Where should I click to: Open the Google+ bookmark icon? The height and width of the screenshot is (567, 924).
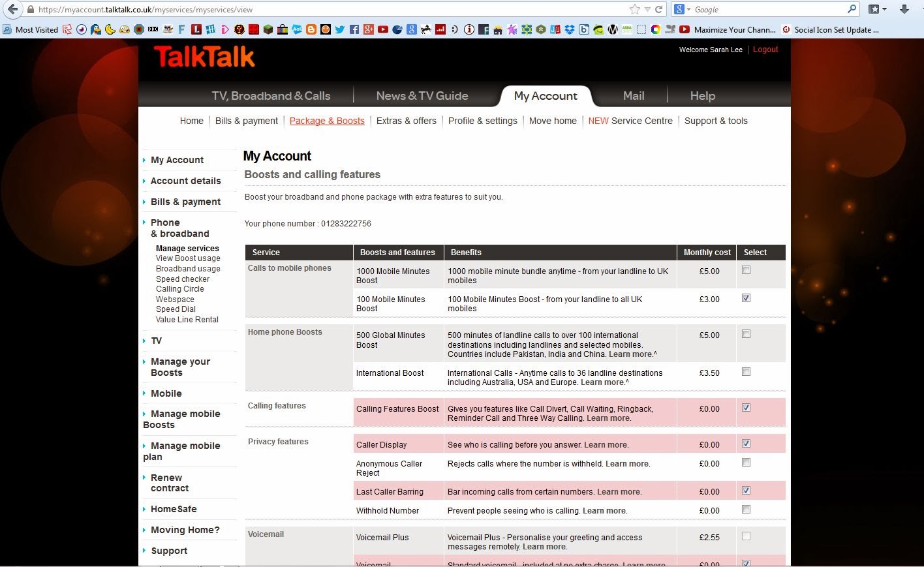click(x=368, y=29)
